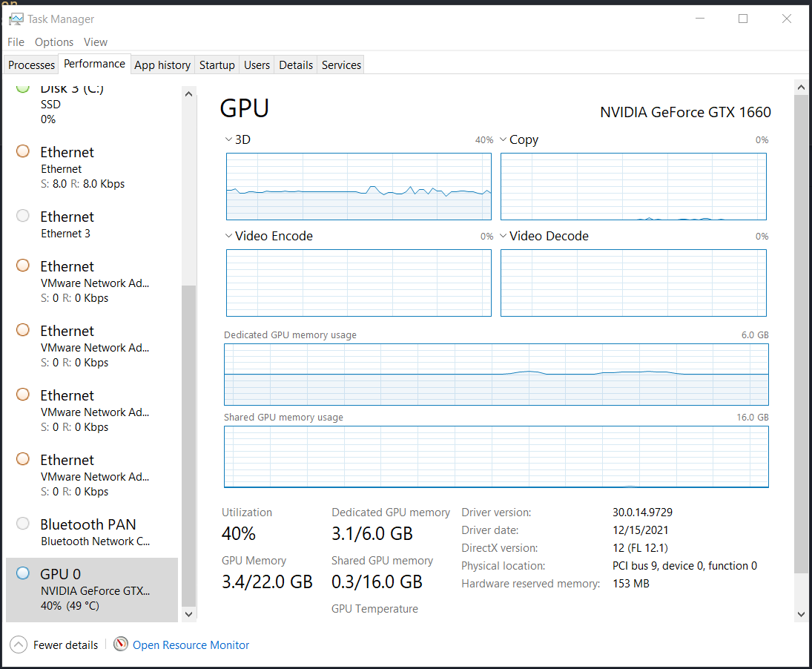Switch to the Services tab
The image size is (812, 669).
coord(341,65)
